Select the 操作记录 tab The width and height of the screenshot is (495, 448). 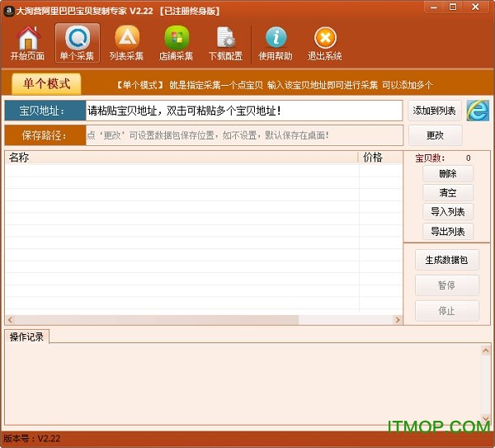pos(26,337)
